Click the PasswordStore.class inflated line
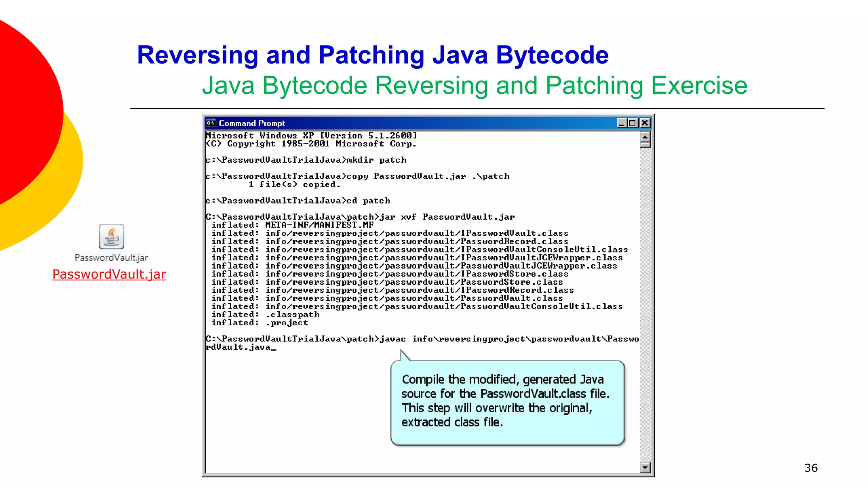 coord(387,282)
